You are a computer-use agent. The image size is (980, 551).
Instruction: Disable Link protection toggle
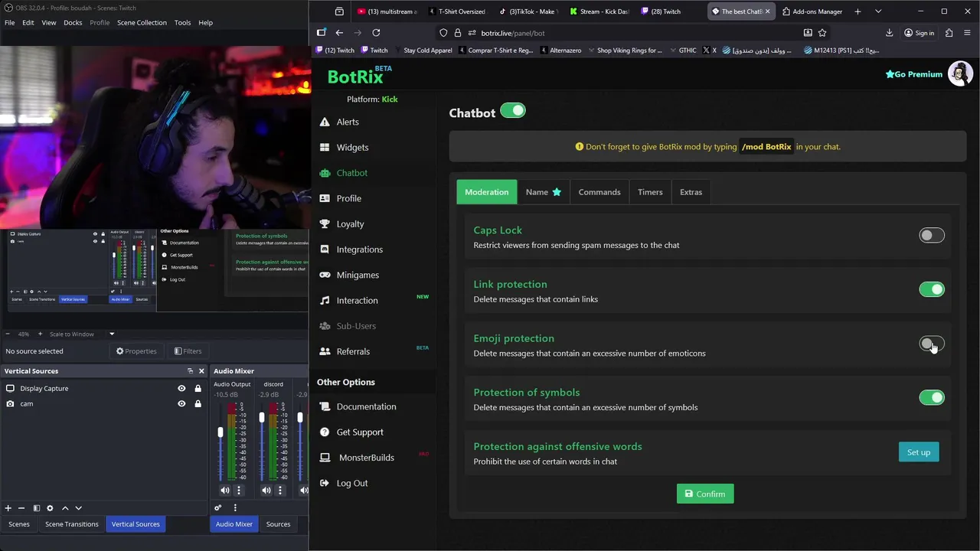coord(932,289)
